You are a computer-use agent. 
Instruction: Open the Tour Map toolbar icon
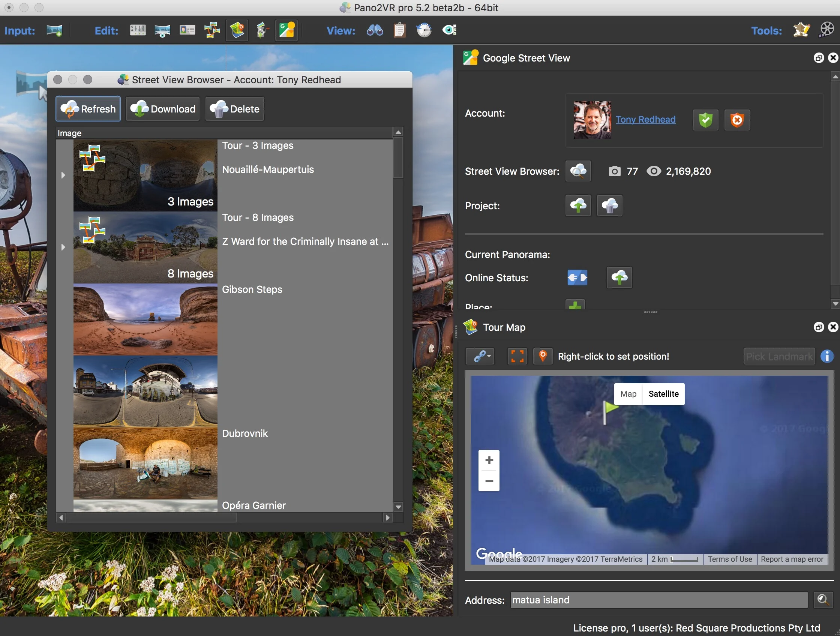237,30
